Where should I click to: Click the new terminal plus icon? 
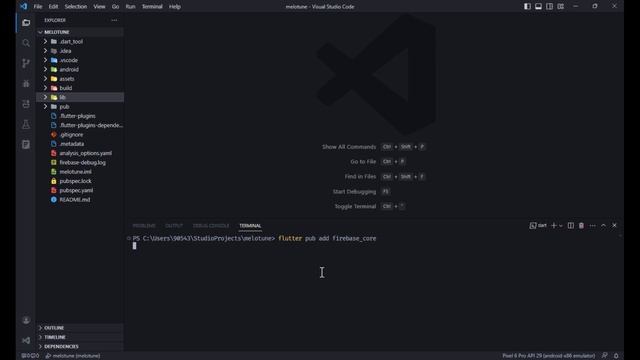click(x=554, y=226)
